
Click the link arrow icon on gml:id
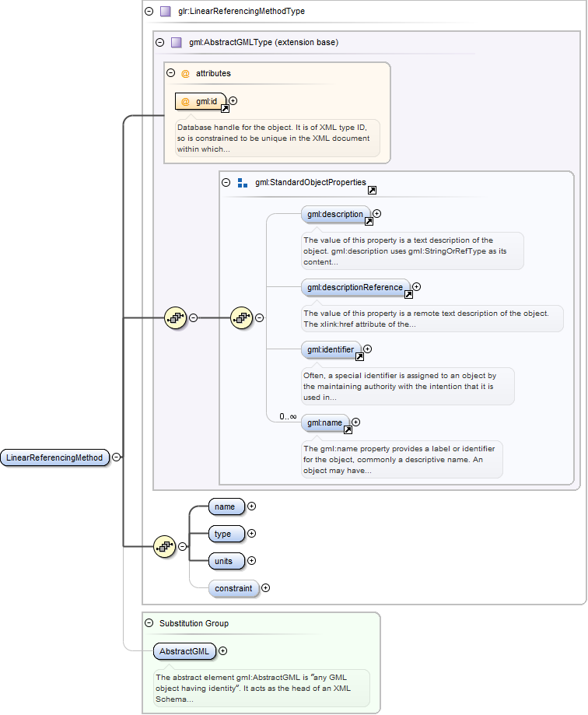225,109
